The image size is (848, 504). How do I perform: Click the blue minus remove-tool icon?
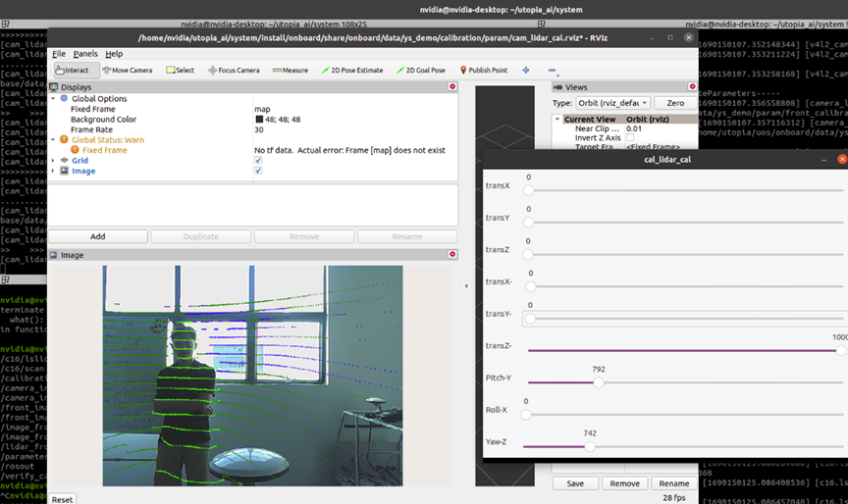click(x=552, y=71)
